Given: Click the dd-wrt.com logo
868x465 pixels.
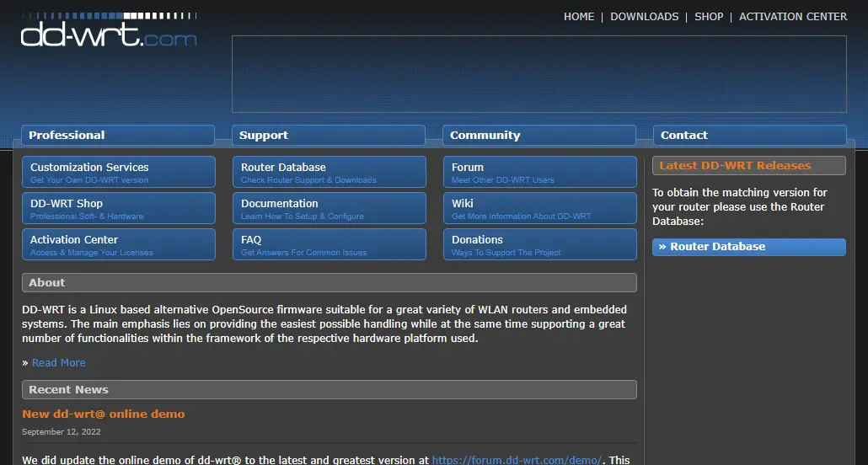Looking at the screenshot, I should click(109, 29).
